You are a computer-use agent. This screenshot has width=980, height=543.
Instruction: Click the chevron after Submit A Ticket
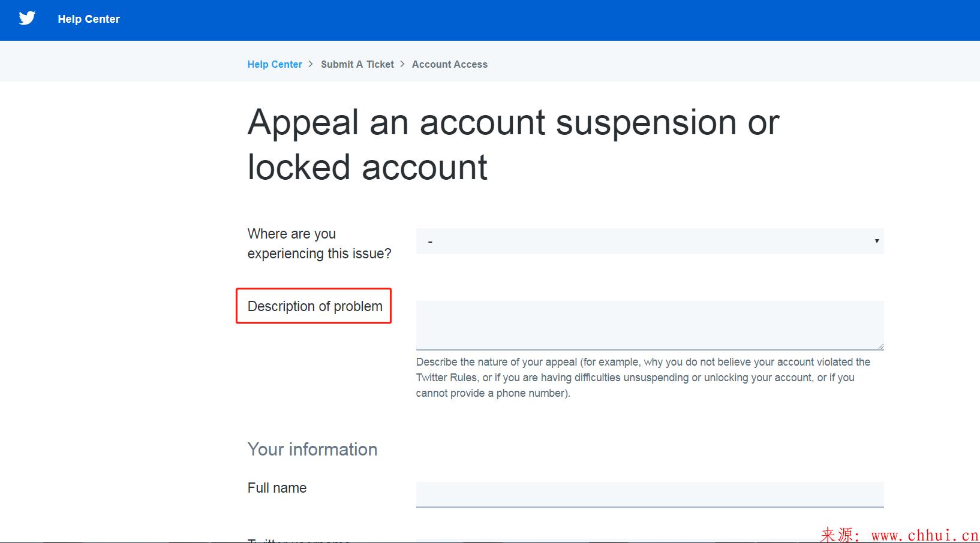click(x=402, y=64)
